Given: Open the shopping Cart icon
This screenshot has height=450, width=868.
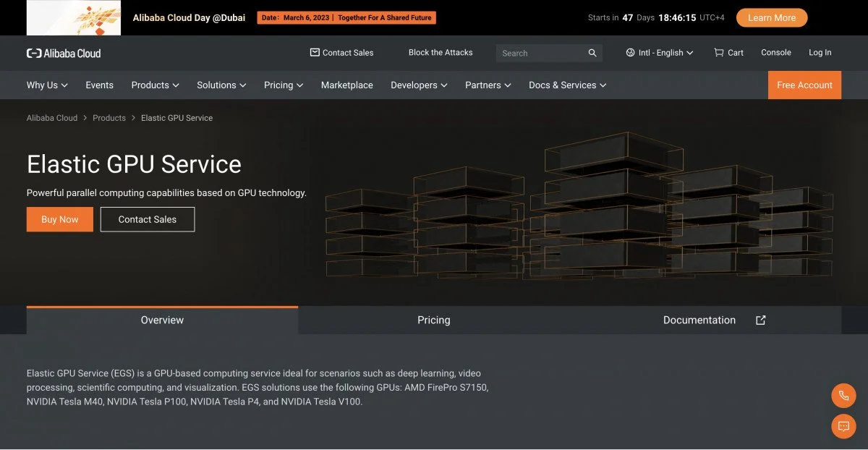Looking at the screenshot, I should tap(718, 53).
